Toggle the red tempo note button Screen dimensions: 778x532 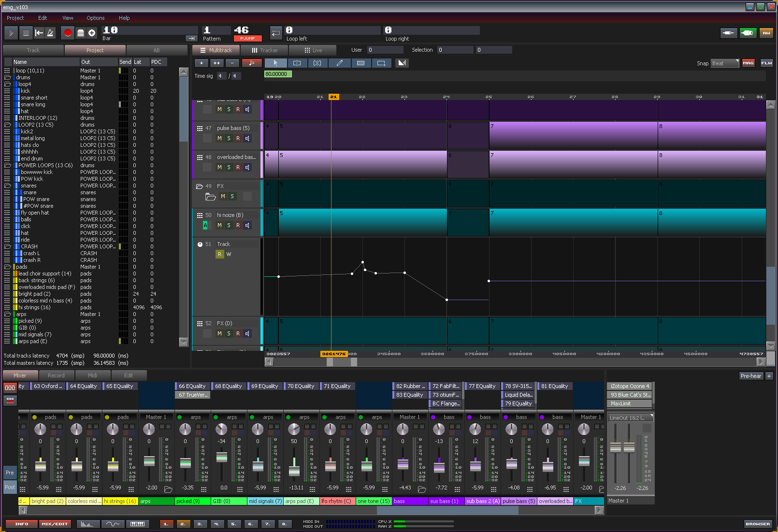pyautogui.click(x=251, y=63)
